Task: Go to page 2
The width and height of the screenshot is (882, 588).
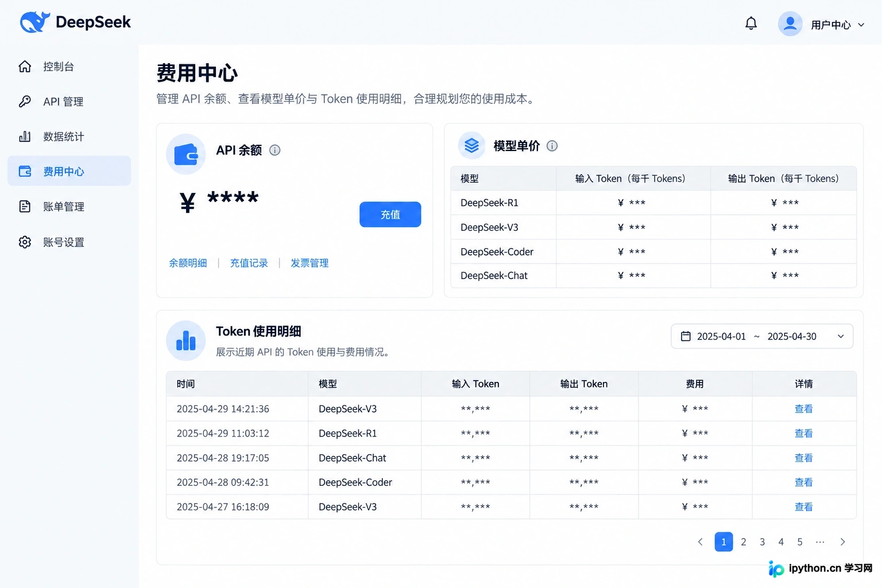Action: 744,542
